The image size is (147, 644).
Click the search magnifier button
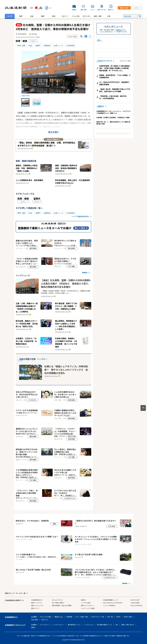[140, 16]
